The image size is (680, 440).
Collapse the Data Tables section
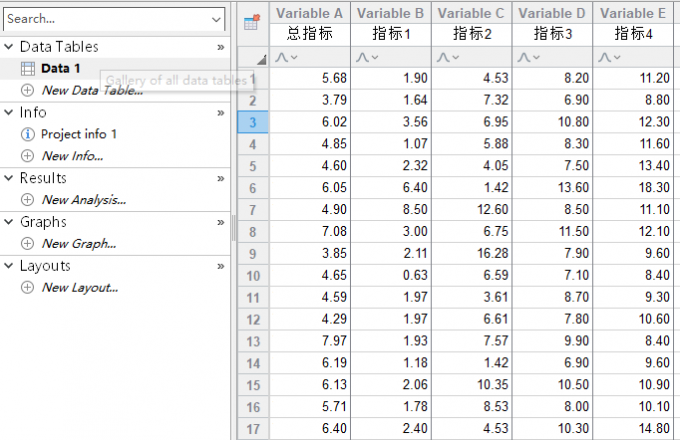click(x=9, y=46)
